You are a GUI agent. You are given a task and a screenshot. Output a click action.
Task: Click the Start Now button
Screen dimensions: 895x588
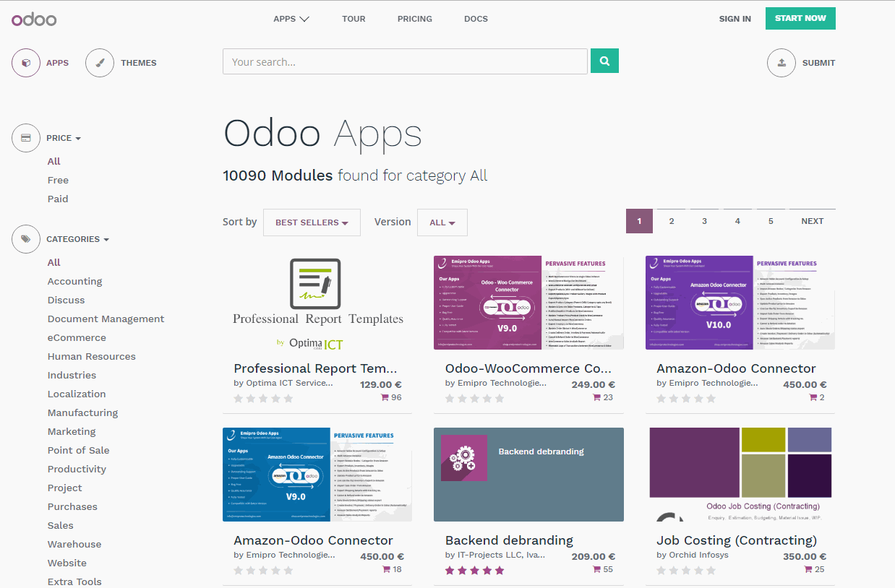tap(800, 18)
